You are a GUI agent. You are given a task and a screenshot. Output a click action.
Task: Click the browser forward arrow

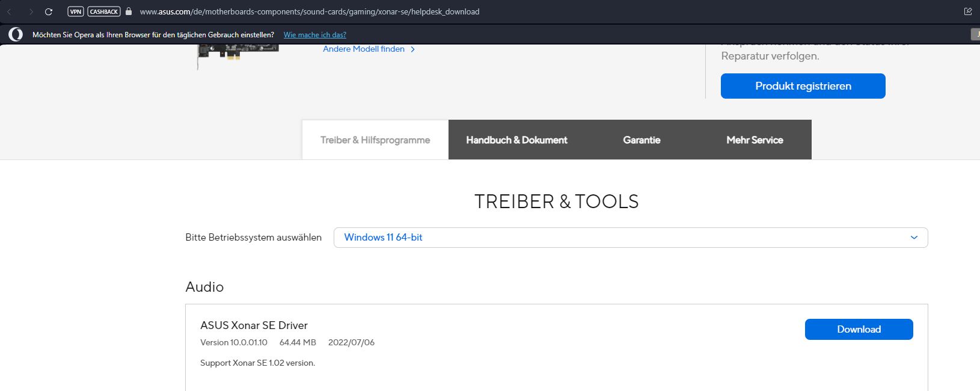[x=30, y=11]
